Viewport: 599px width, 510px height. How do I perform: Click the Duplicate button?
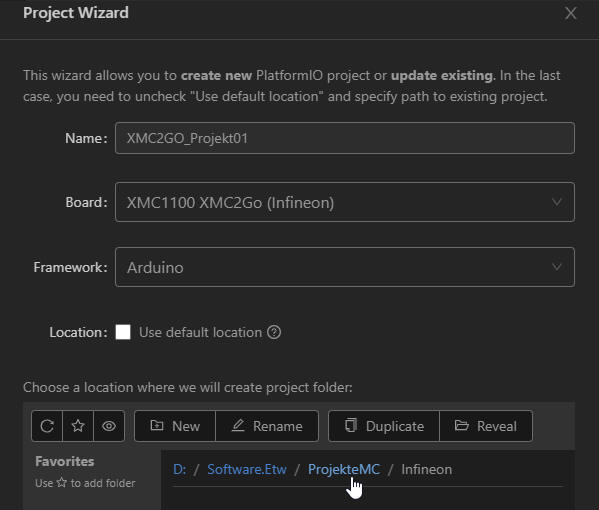click(384, 426)
